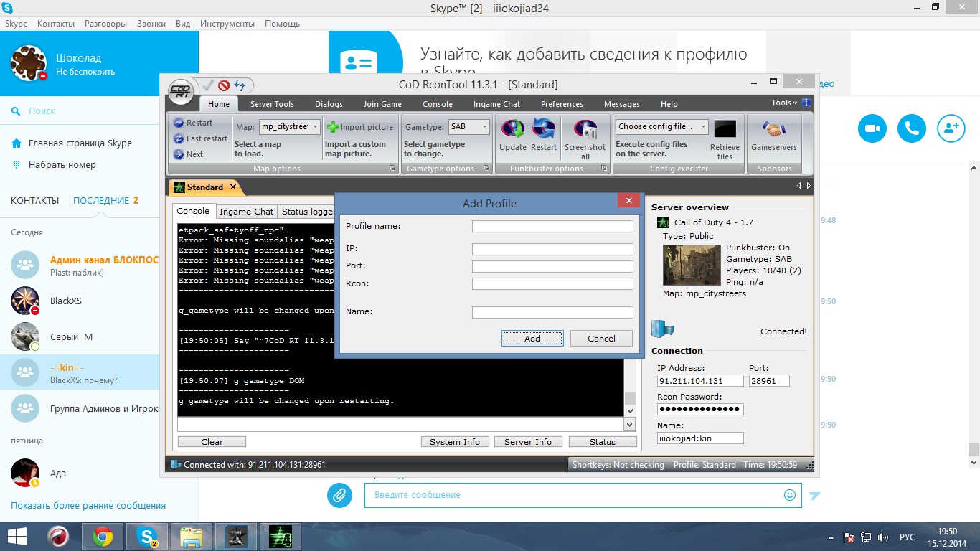This screenshot has width=980, height=551.
Task: Show hidden system tray icons
Action: click(831, 537)
